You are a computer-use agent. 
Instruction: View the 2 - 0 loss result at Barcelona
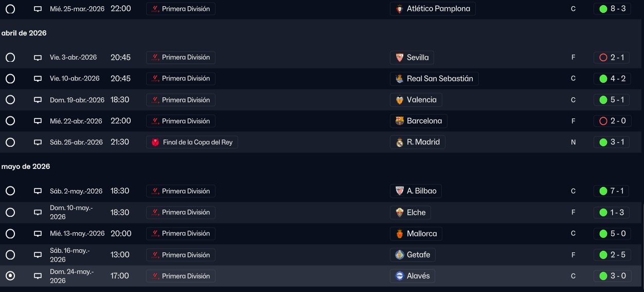(617, 121)
